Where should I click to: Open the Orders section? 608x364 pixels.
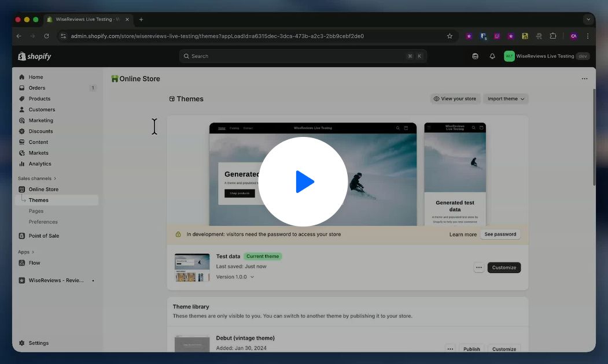coord(37,88)
